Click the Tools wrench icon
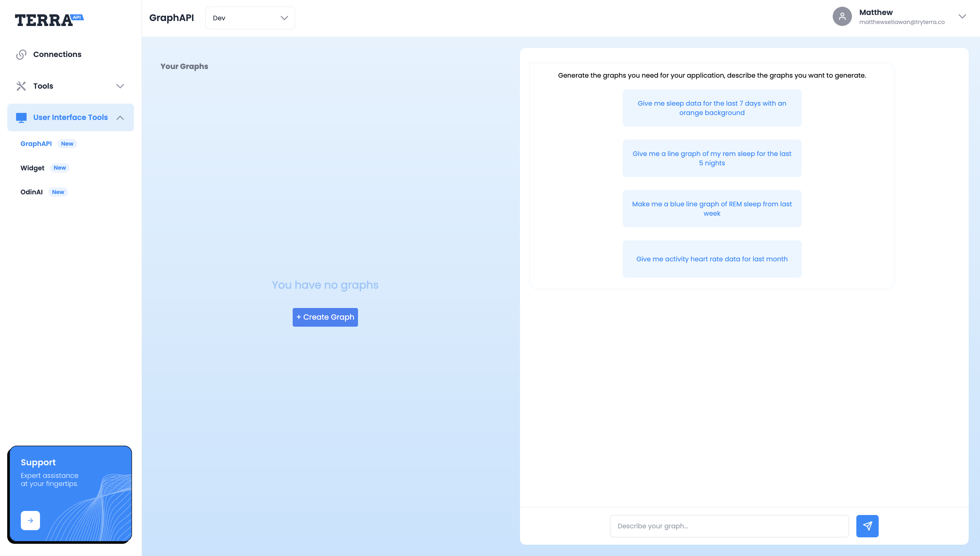Image resolution: width=980 pixels, height=556 pixels. tap(21, 86)
